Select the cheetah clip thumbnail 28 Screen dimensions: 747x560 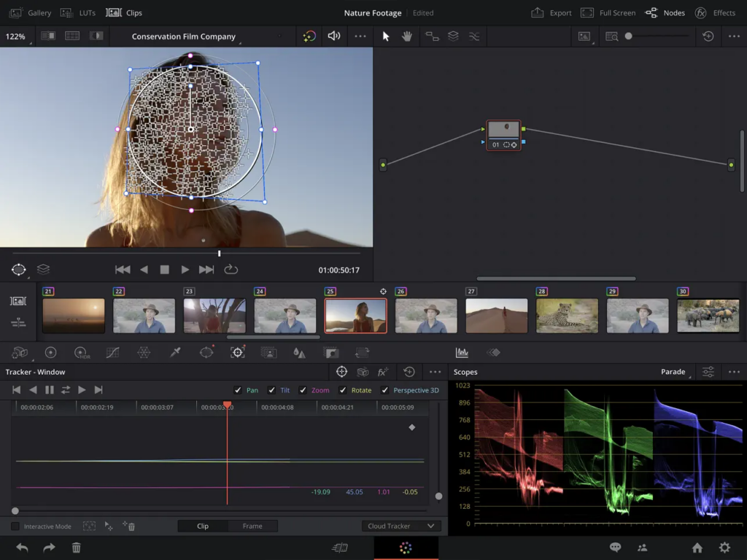[x=567, y=315]
